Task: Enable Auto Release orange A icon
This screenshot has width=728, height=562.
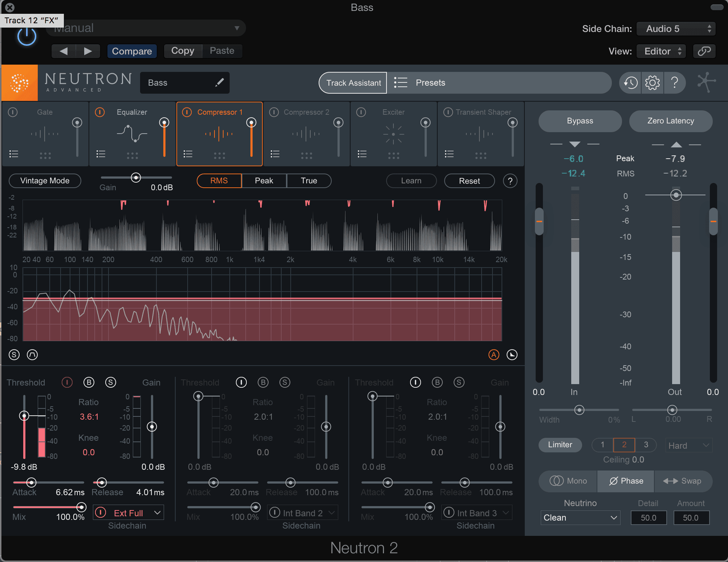Action: (494, 355)
